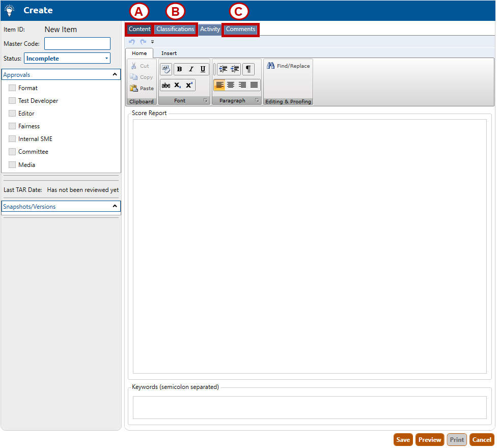Tick the Fairness approval checkbox
The image size is (499, 448).
(12, 126)
